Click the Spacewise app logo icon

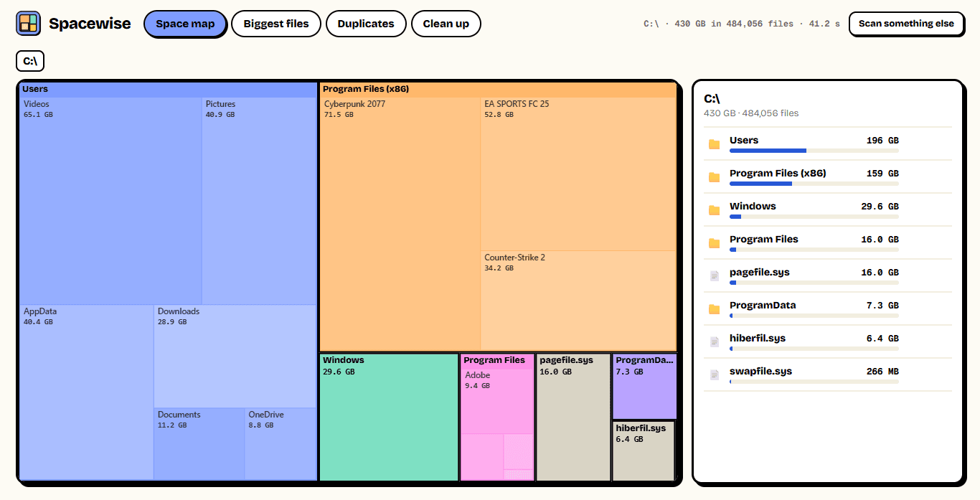pyautogui.click(x=29, y=24)
